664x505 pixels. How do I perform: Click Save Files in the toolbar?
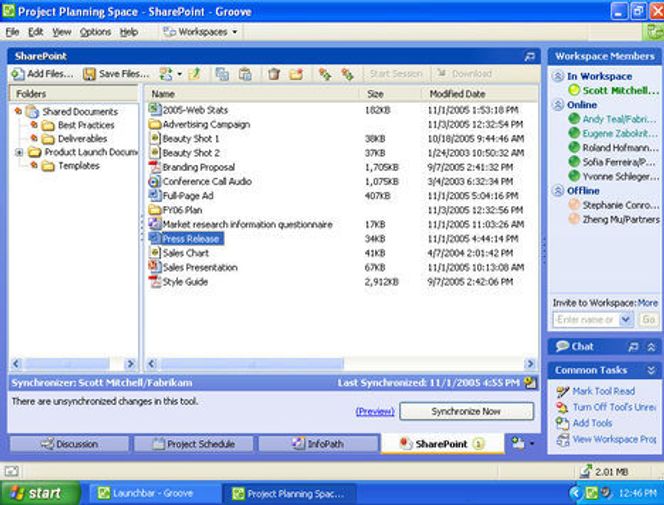point(116,74)
